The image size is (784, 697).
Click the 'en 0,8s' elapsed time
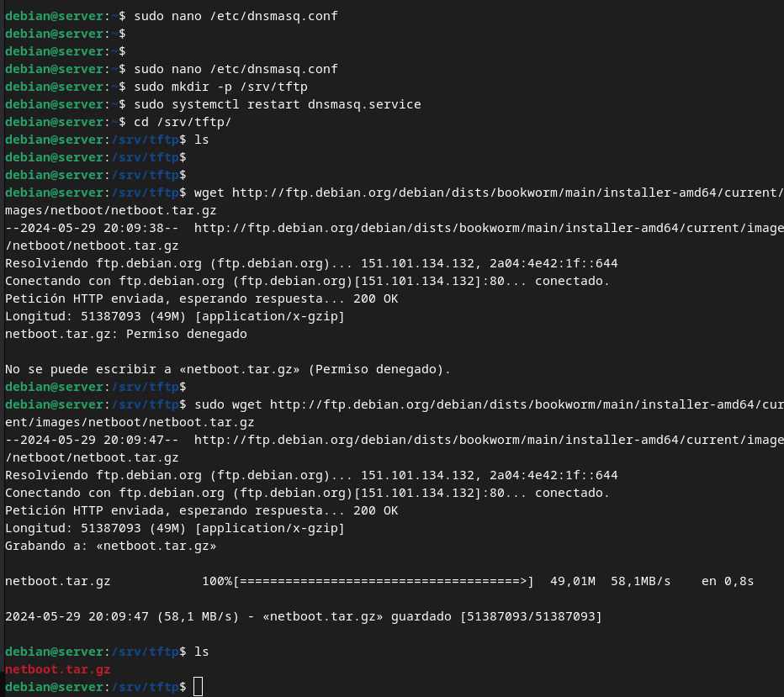pyautogui.click(x=728, y=581)
